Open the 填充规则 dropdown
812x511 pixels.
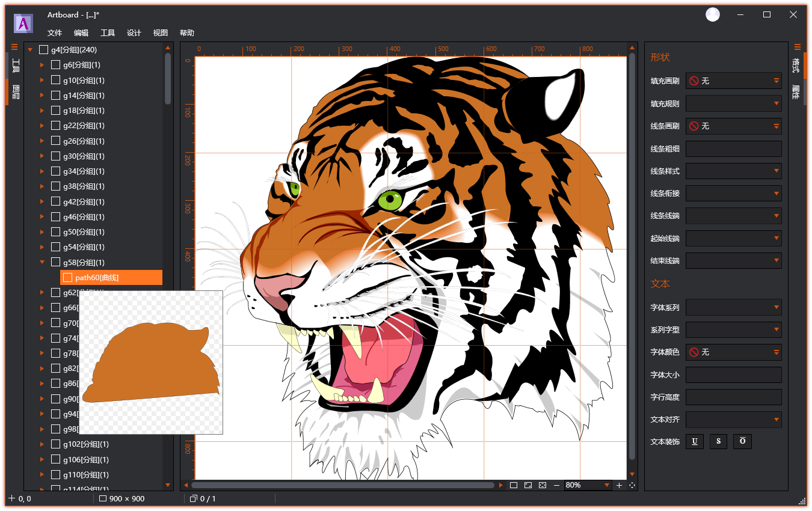[x=734, y=103]
